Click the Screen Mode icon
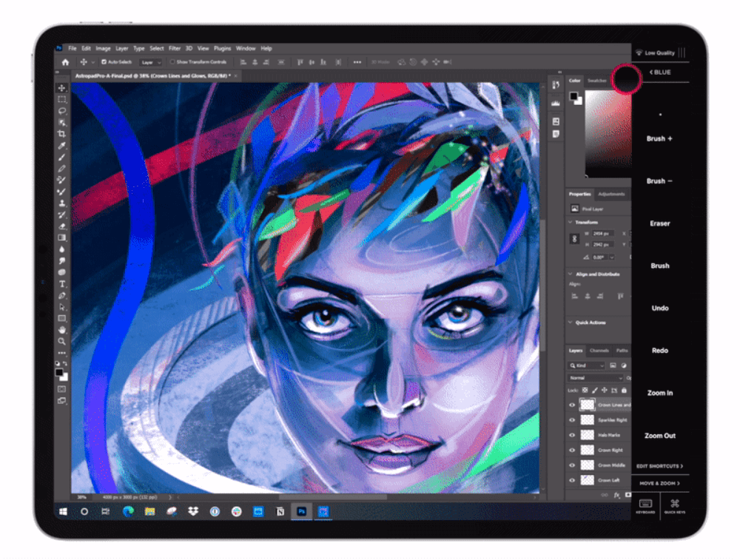This screenshot has width=740, height=560. tap(62, 400)
